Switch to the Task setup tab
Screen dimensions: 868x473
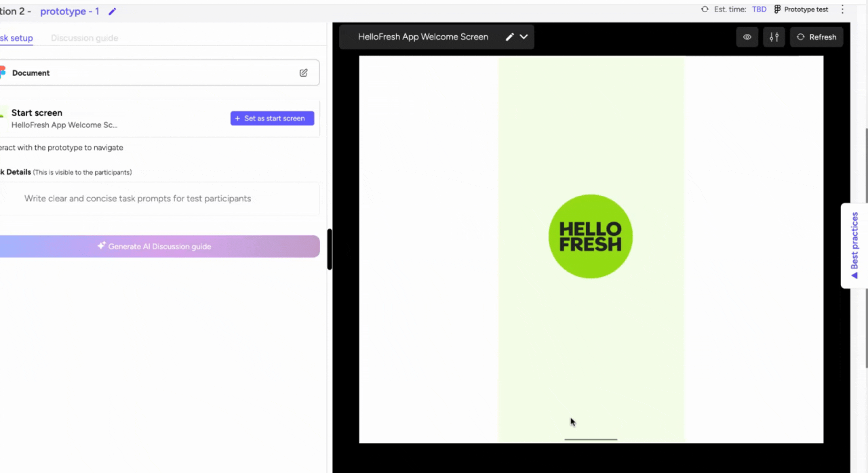point(16,38)
